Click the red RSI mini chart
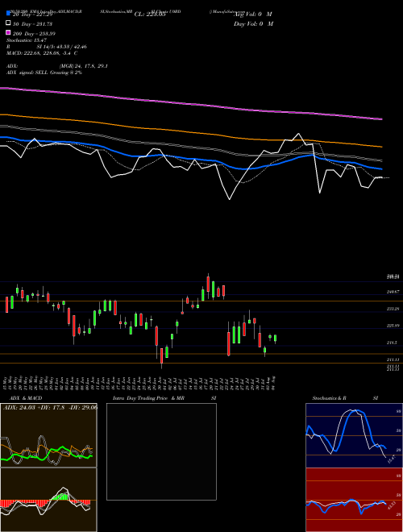Image resolution: width=403 pixels, height=532 pixels. coord(354,500)
